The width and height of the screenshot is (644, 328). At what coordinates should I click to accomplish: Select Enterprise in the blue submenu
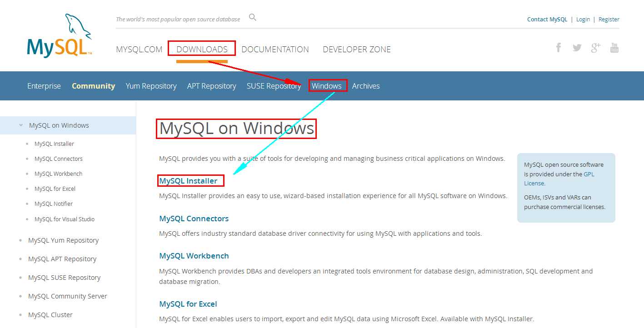click(44, 86)
